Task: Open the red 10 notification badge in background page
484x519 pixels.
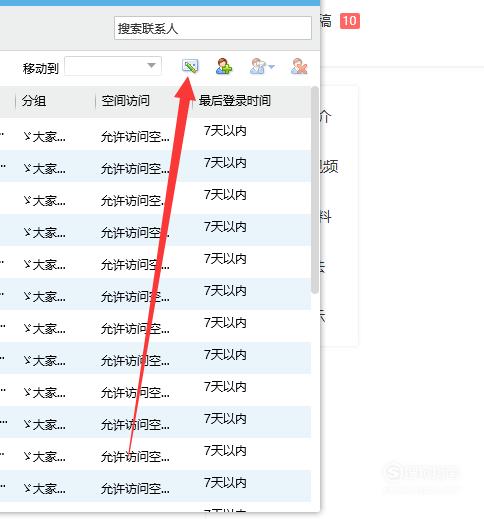Action: pyautogui.click(x=350, y=21)
